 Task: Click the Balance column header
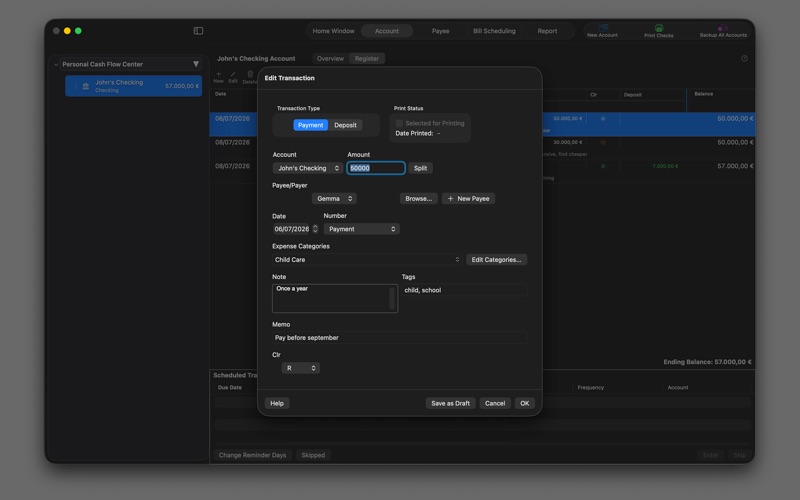click(704, 94)
